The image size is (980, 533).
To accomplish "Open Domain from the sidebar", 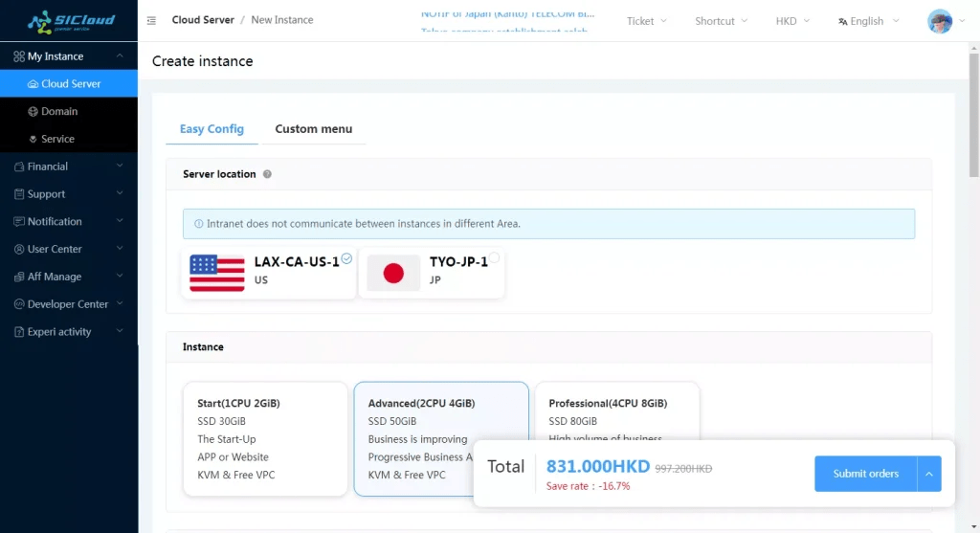I will [x=59, y=111].
